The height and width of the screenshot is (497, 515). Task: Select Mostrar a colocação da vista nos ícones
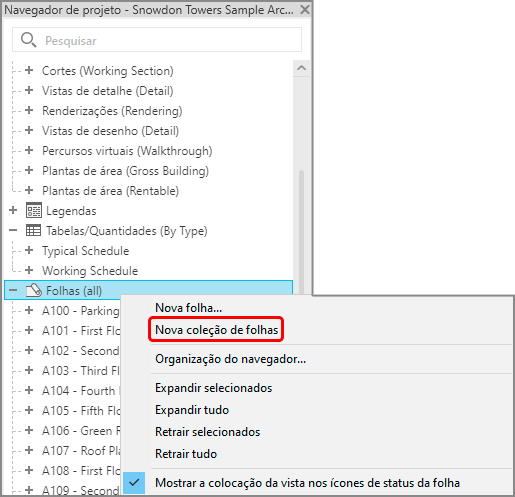click(x=307, y=483)
